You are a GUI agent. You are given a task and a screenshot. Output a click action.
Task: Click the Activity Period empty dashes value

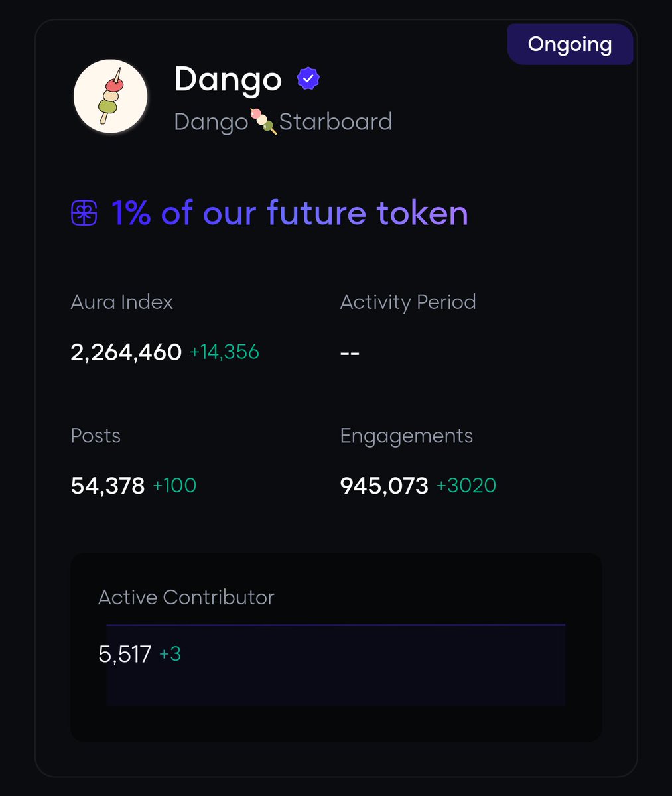[x=350, y=353]
